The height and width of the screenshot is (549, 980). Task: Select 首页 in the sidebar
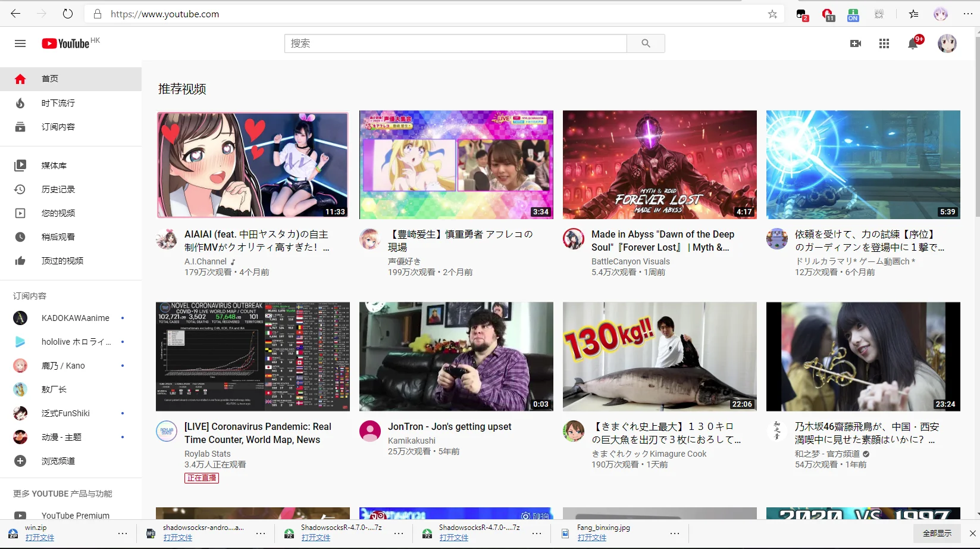[71, 79]
